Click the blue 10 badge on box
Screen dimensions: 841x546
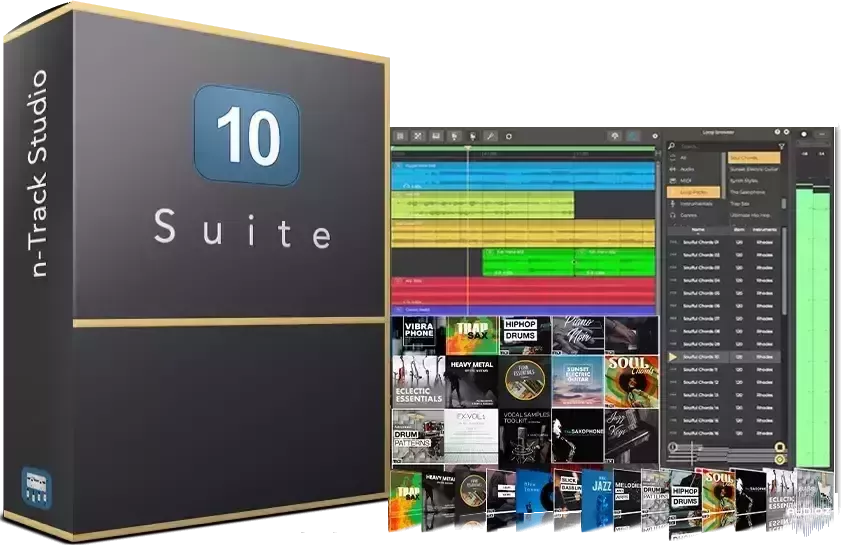click(x=246, y=134)
